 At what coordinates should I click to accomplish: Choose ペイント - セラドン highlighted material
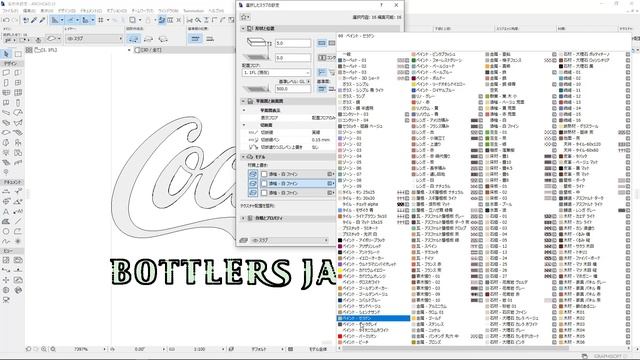[x=373, y=318]
